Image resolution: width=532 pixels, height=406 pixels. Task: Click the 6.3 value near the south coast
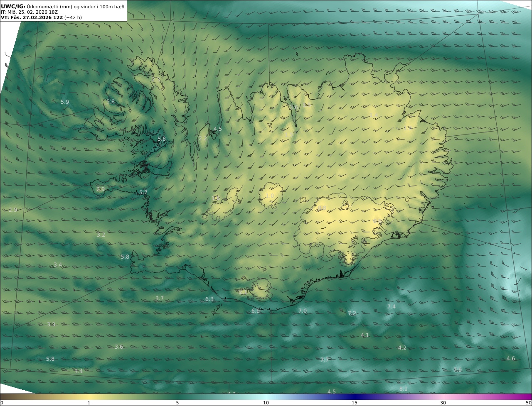209,299
